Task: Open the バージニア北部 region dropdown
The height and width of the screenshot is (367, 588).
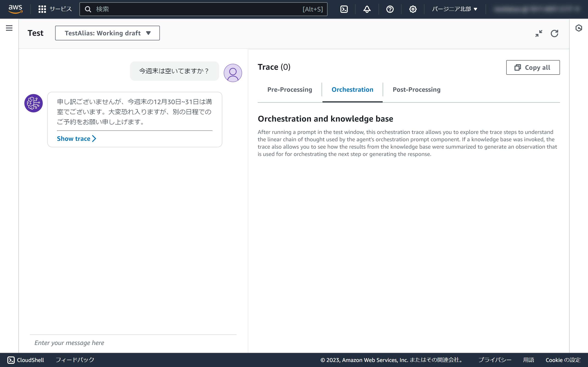Action: [454, 9]
